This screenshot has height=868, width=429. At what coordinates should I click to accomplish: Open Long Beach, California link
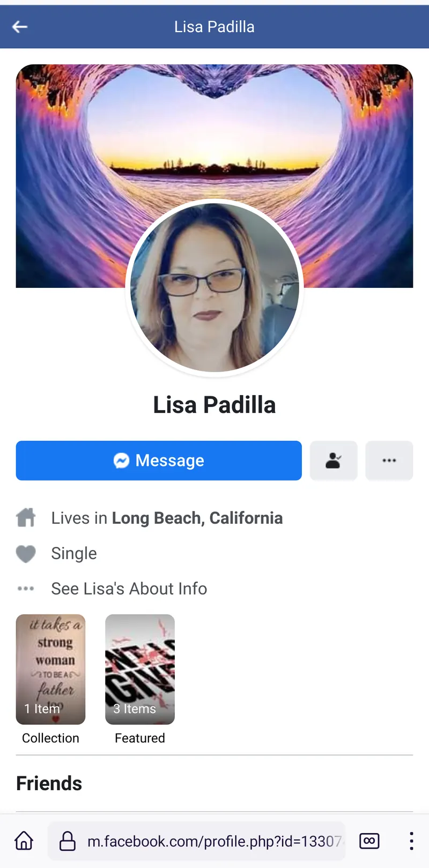pyautogui.click(x=197, y=518)
